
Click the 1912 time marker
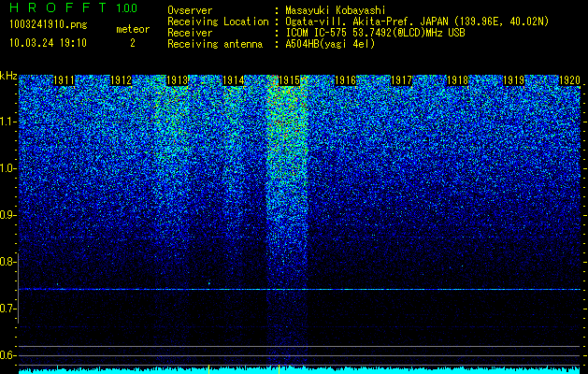[x=122, y=80]
